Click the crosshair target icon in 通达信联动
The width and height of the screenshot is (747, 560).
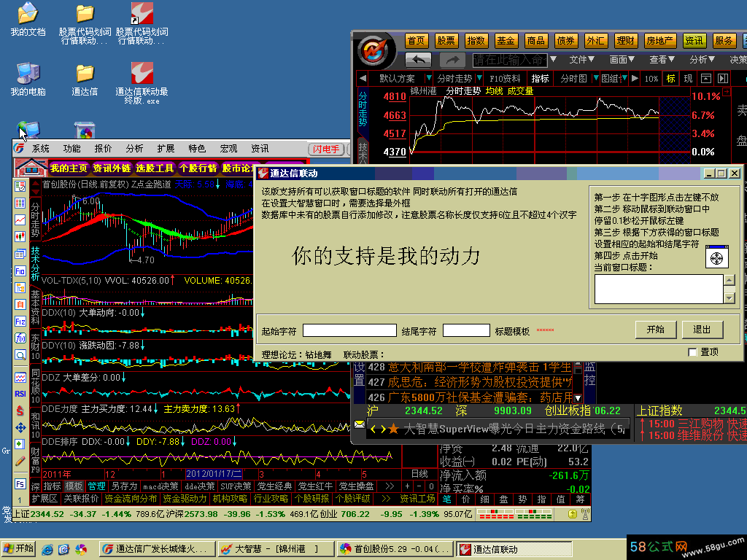716,257
